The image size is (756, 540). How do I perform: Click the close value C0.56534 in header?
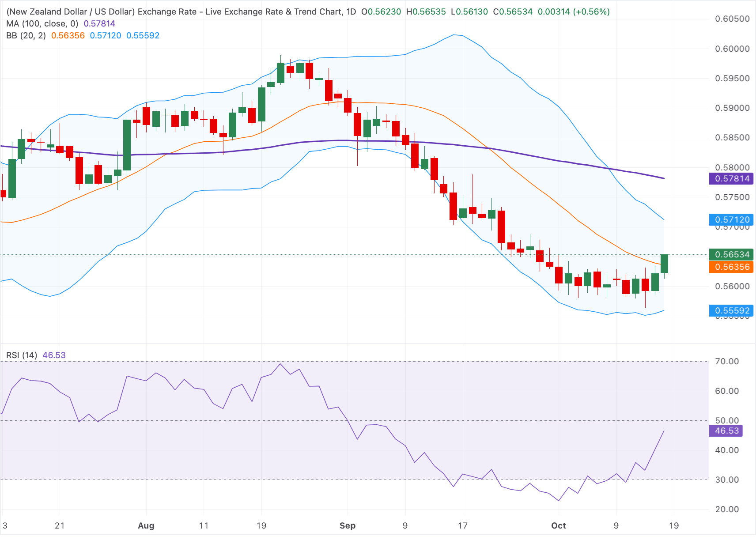pos(513,12)
